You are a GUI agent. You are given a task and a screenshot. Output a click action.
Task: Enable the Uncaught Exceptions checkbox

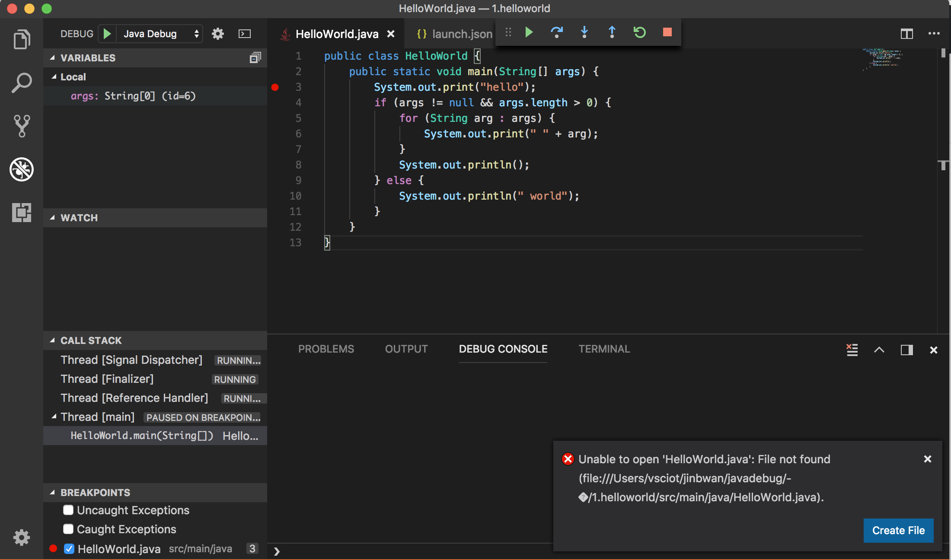coord(68,510)
